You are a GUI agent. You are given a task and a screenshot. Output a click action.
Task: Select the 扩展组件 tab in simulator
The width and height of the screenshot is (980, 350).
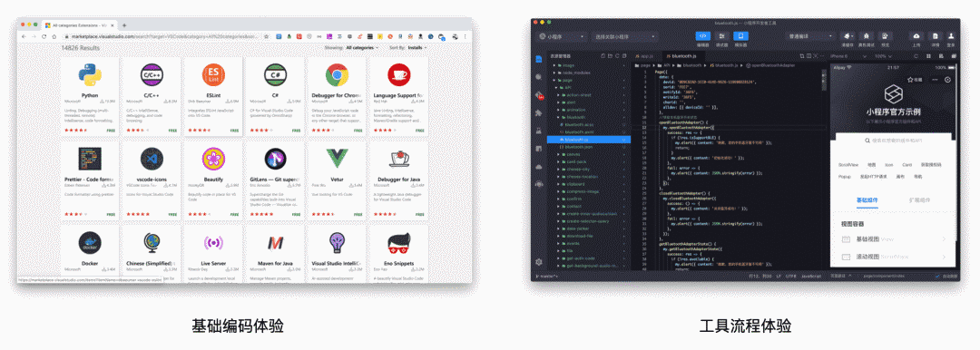point(918,200)
